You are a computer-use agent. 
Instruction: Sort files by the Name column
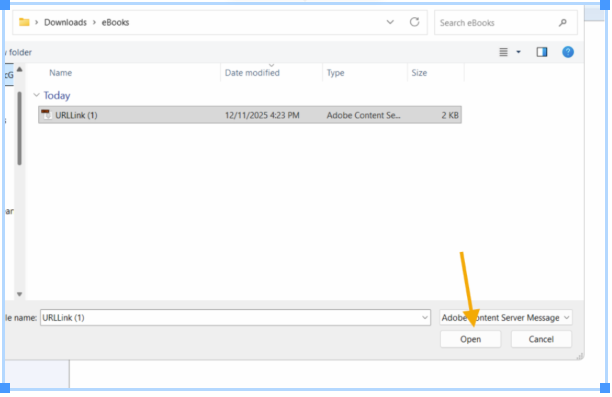pyautogui.click(x=60, y=73)
